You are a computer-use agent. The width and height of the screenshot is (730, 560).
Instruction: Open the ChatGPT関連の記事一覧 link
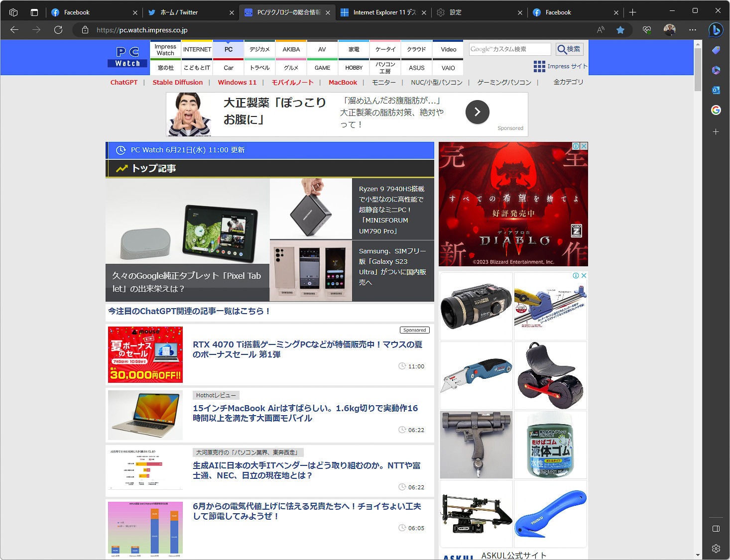[x=189, y=311]
